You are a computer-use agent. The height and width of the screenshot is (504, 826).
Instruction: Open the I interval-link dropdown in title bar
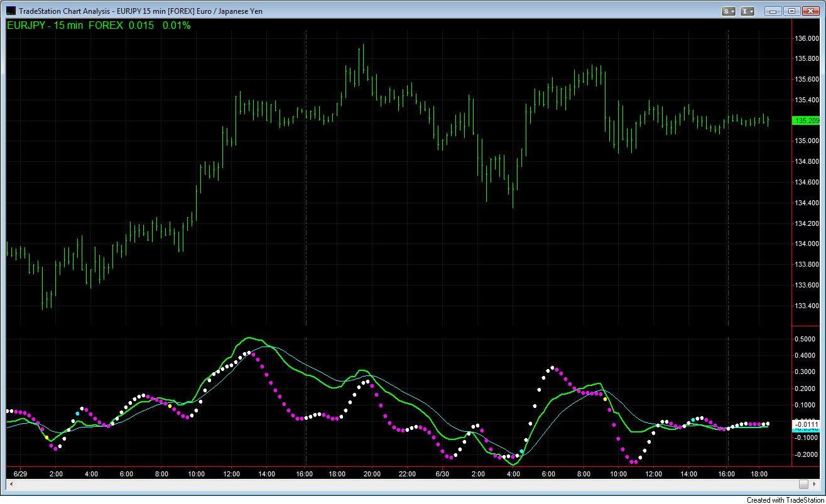click(x=747, y=11)
